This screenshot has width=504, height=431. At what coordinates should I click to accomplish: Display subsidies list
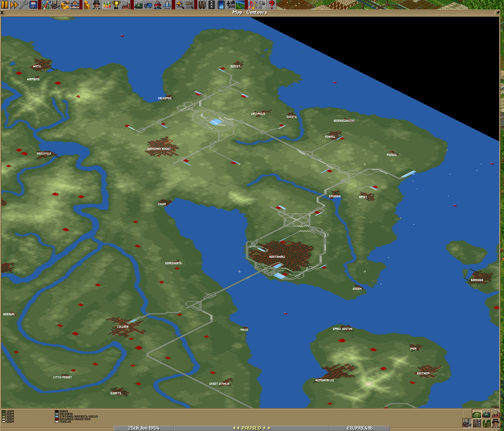tap(65, 4)
